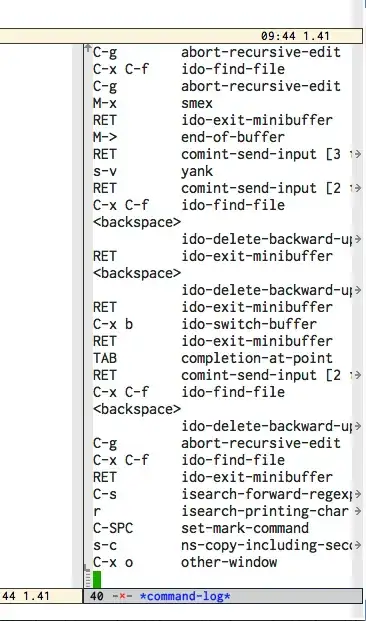Select the *command-log* buffer name in mode line

click(x=185, y=596)
